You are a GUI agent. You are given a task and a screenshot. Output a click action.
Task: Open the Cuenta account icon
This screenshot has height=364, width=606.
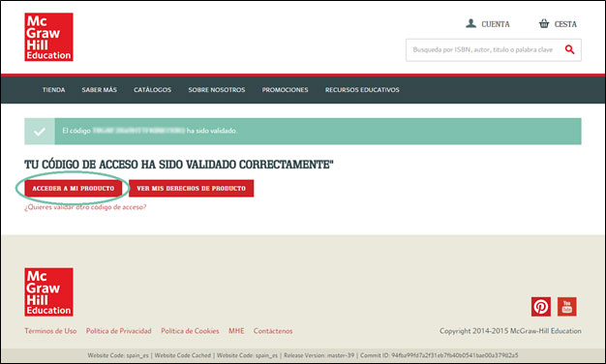470,23
